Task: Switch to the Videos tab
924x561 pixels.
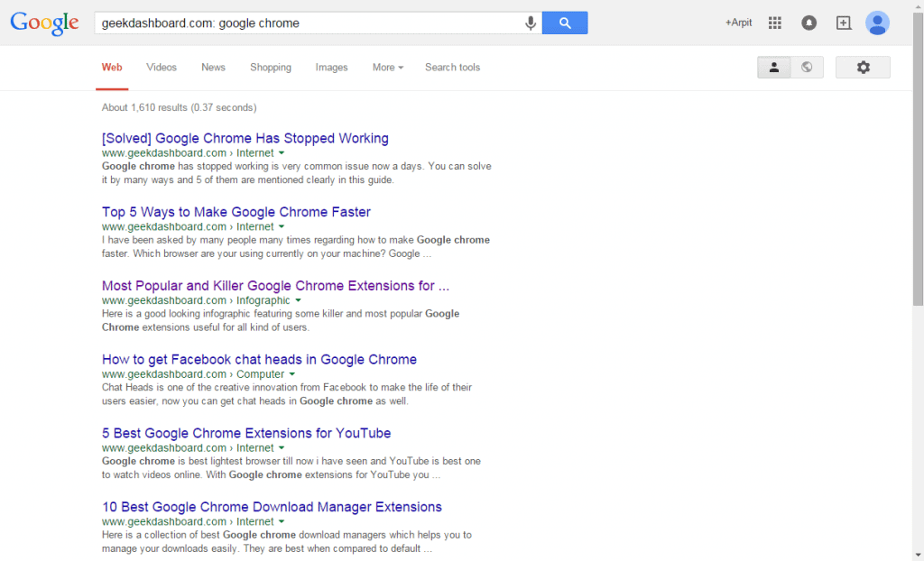Action: 161,67
